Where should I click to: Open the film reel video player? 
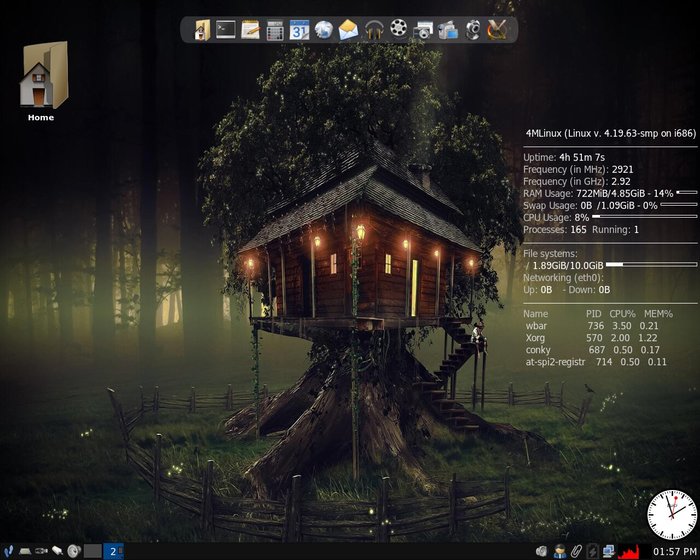399,30
